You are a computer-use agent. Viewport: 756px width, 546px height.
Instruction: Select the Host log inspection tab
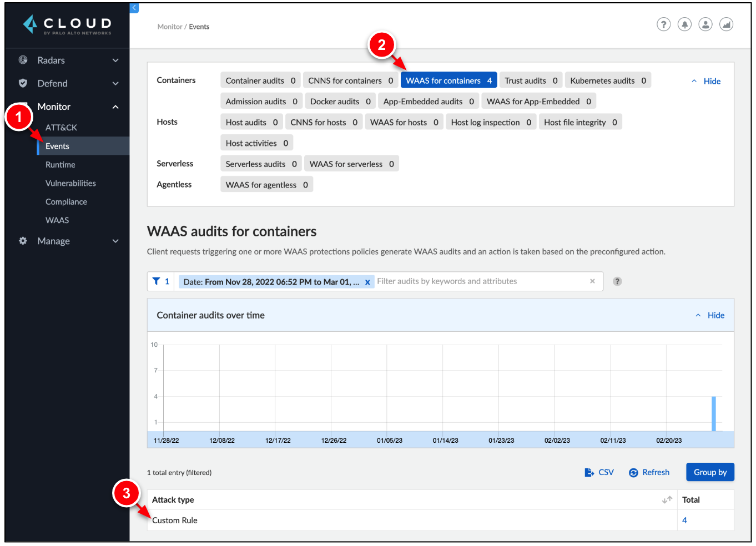pyautogui.click(x=491, y=122)
